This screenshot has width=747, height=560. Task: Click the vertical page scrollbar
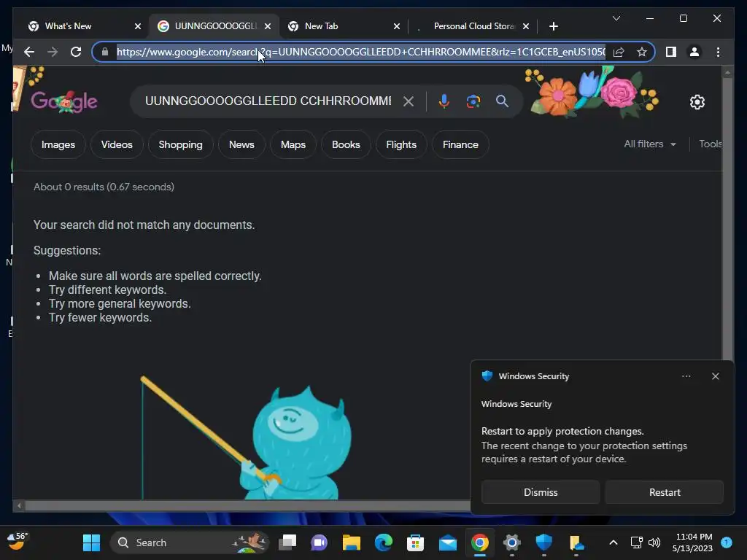click(727, 219)
